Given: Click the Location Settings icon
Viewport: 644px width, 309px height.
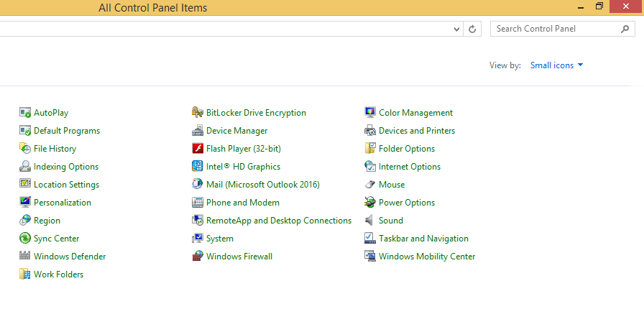Looking at the screenshot, I should (x=25, y=185).
